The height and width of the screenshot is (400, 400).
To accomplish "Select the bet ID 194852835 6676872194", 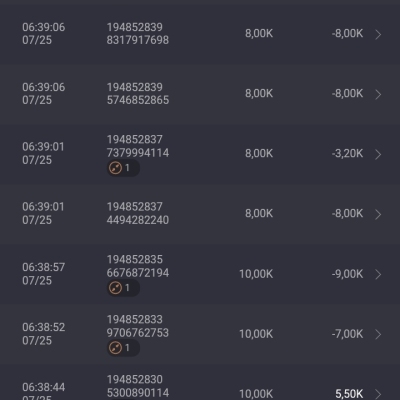I will click(x=138, y=266).
